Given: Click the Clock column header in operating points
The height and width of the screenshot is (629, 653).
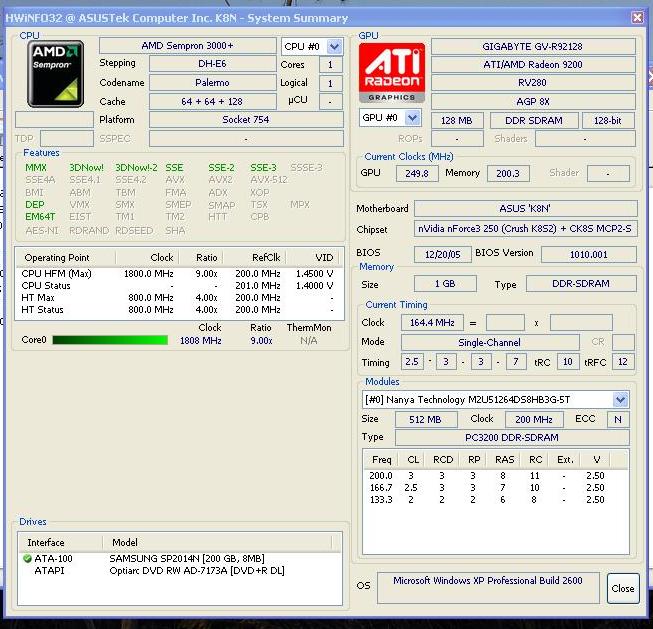Looking at the screenshot, I should [x=147, y=258].
